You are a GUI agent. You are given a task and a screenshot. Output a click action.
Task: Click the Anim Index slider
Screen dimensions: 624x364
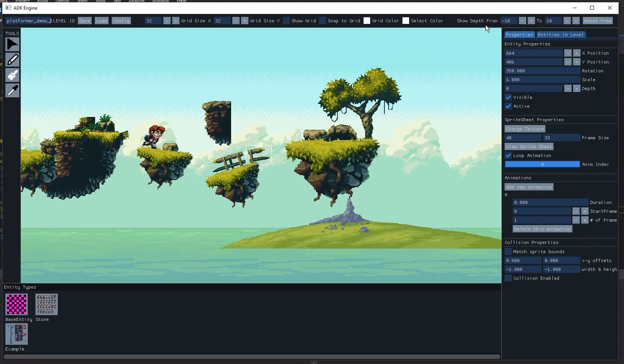point(542,164)
